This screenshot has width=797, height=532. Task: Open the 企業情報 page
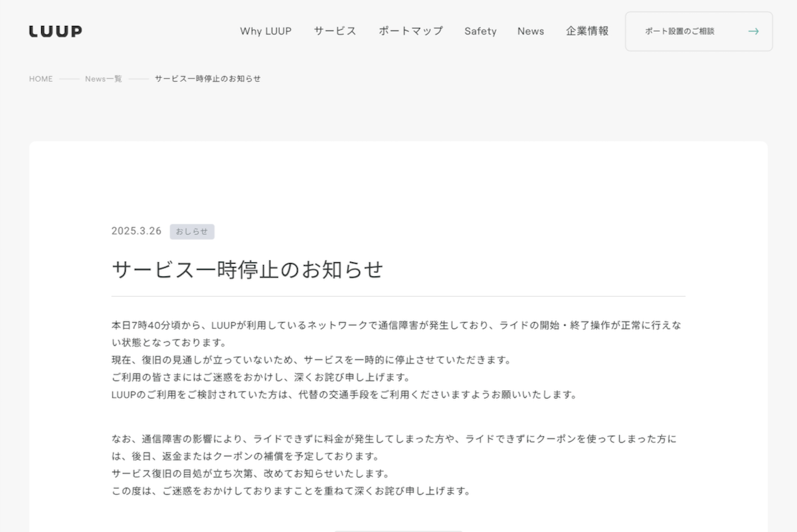tap(587, 31)
